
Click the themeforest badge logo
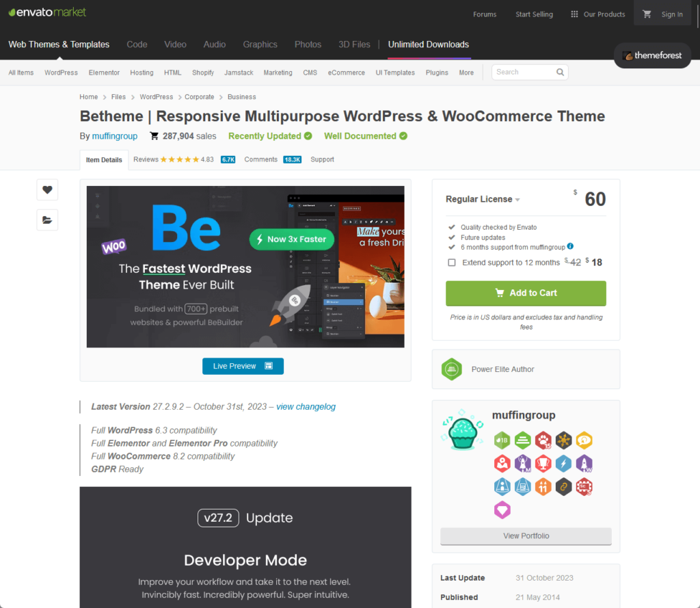(652, 55)
